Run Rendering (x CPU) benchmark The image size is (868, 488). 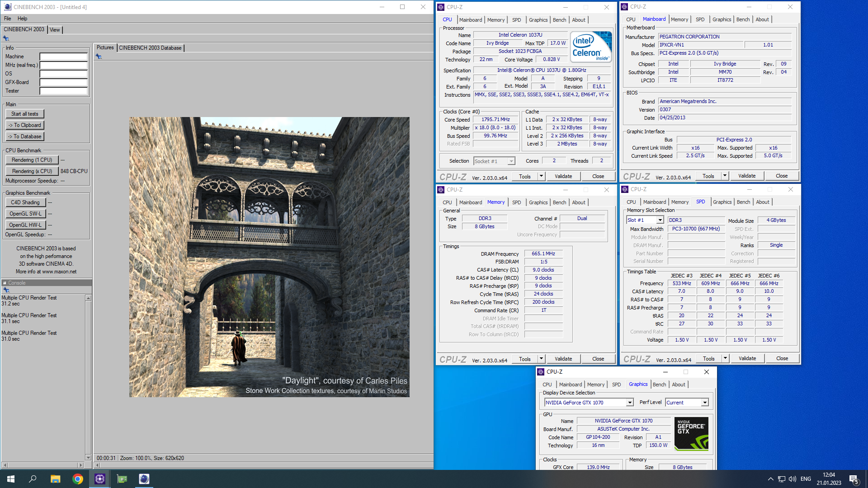[x=32, y=171]
